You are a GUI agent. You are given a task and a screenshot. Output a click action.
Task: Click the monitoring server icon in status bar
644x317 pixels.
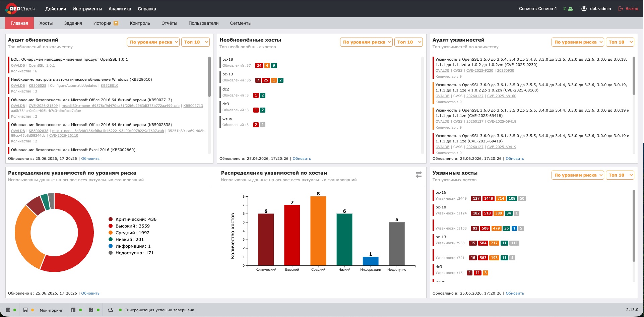(25, 310)
